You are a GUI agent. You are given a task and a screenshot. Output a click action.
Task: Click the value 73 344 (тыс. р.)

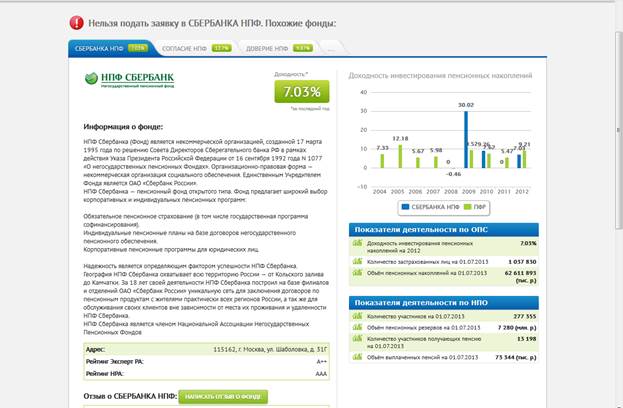pos(516,357)
